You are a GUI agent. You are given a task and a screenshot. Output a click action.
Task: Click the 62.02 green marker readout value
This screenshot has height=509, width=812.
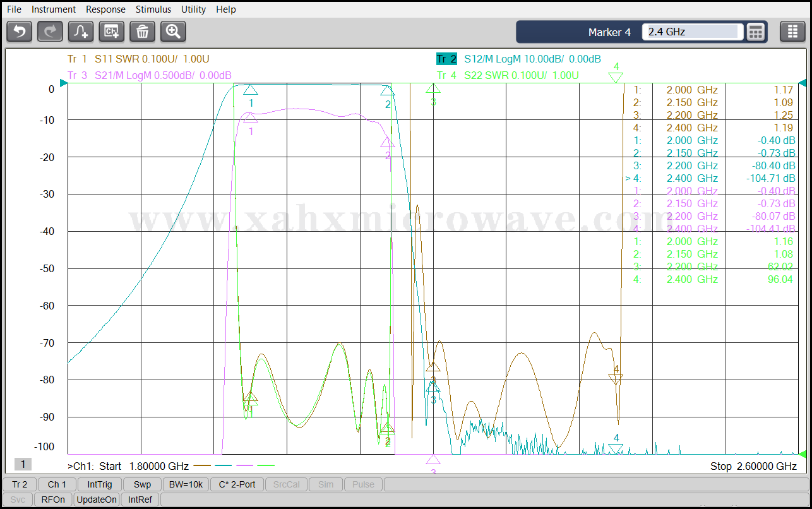click(x=780, y=266)
